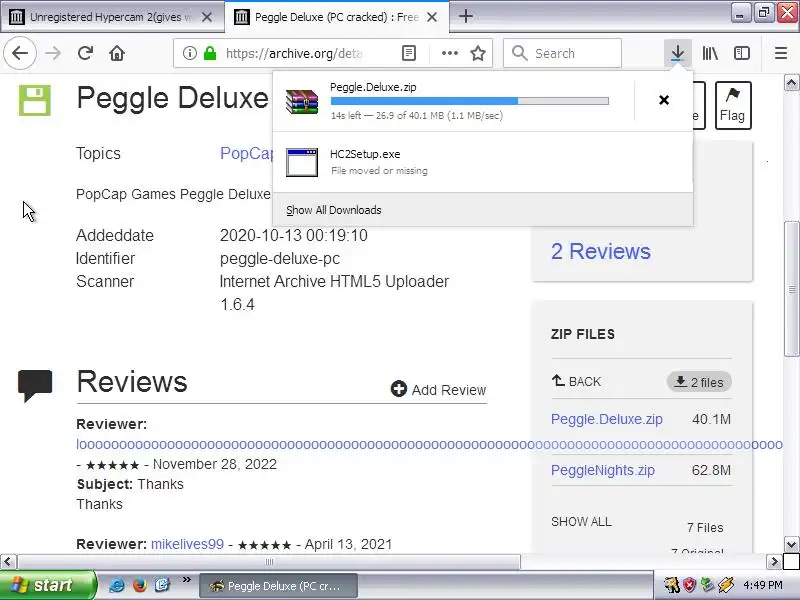This screenshot has width=800, height=600.
Task: Click the vertical scrollbar down arrow
Action: (791, 544)
